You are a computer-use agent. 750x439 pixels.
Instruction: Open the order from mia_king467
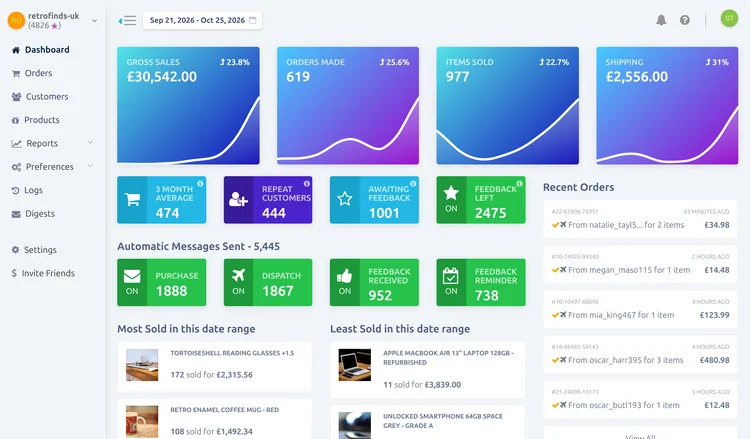(640, 309)
